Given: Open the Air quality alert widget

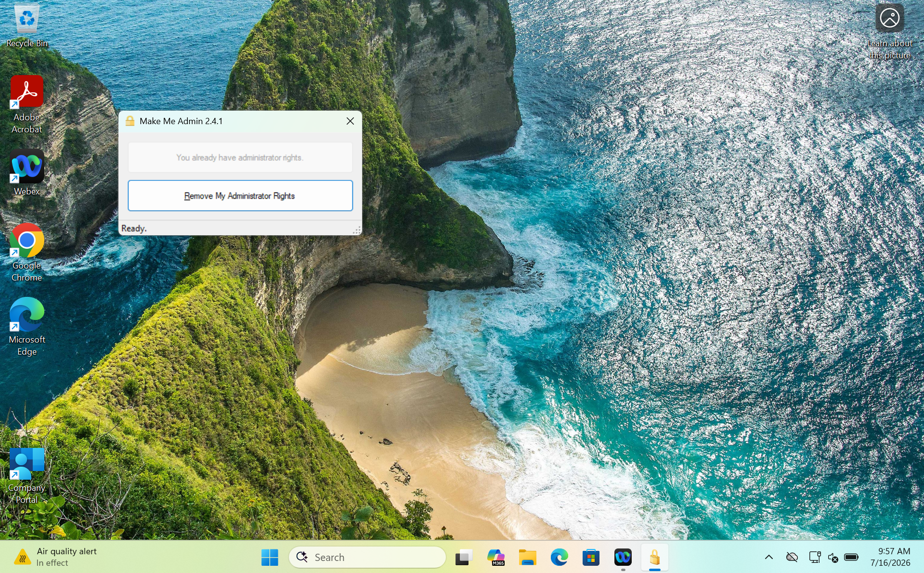Looking at the screenshot, I should tap(55, 557).
